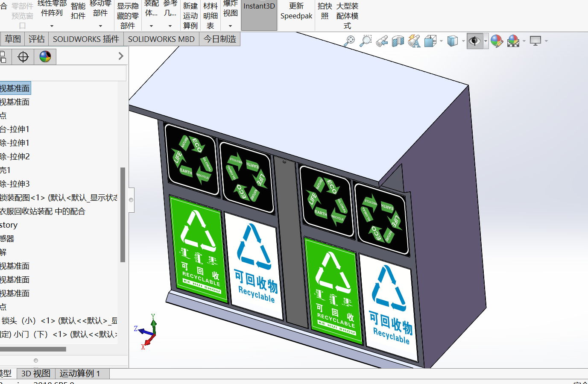
Task: Select the 除-拉伸2 feature in tree
Action: [15, 156]
